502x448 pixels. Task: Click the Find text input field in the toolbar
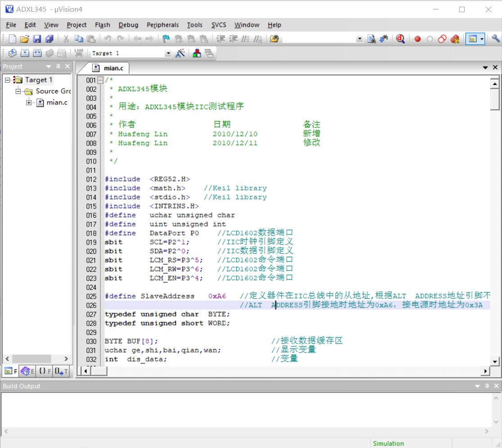(319, 39)
